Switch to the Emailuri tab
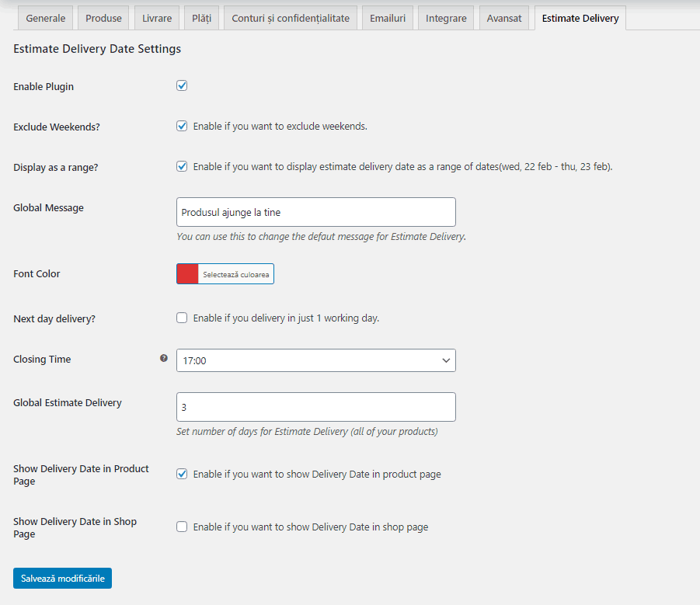 coord(388,19)
